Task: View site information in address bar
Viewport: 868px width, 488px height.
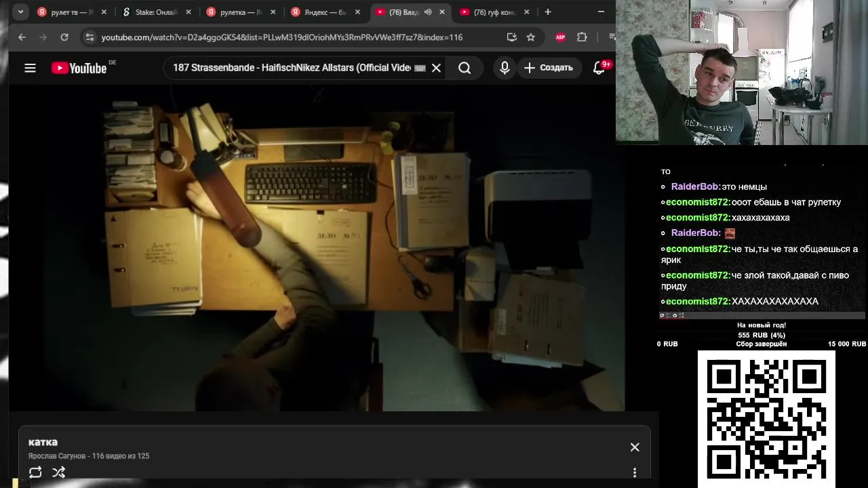Action: 90,37
